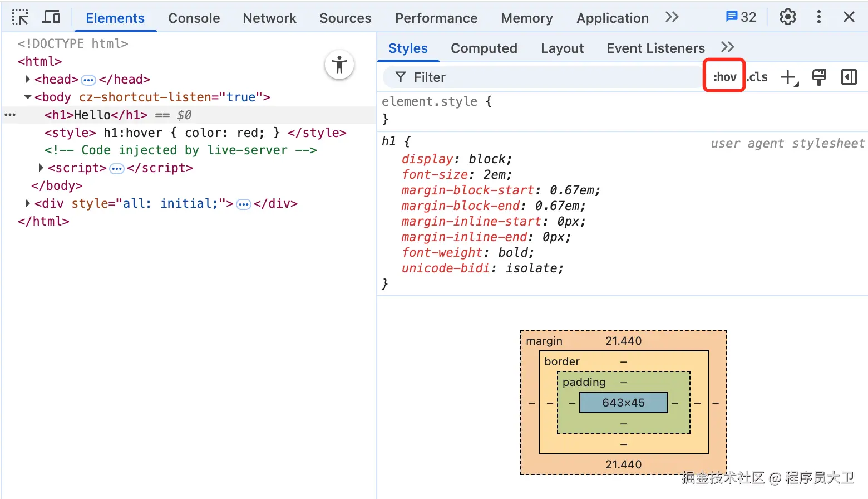Toggle the :hov element state panel
Viewport: 868px width, 499px height.
point(724,77)
